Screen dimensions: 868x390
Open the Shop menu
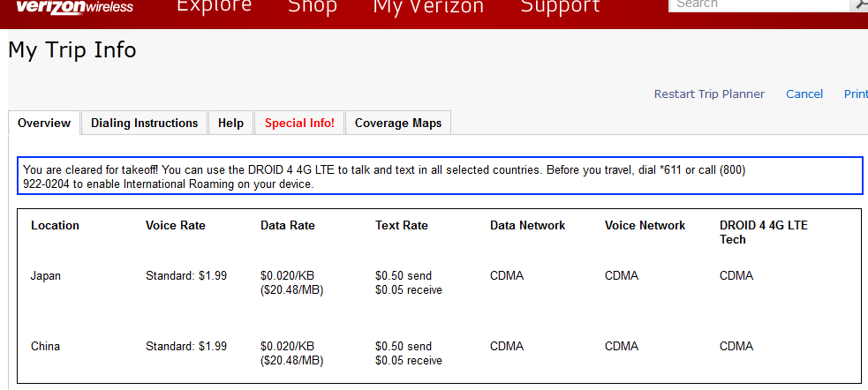[x=313, y=7]
